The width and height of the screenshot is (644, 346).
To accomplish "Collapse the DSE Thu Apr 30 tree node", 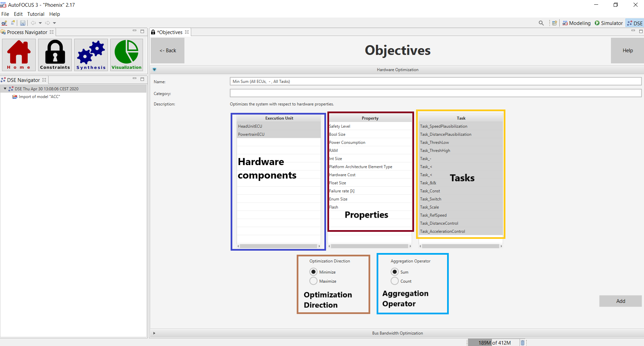I will click(5, 89).
